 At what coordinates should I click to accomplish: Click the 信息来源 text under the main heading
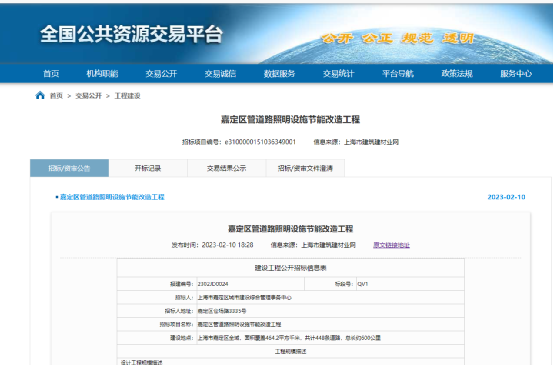pos(356,142)
